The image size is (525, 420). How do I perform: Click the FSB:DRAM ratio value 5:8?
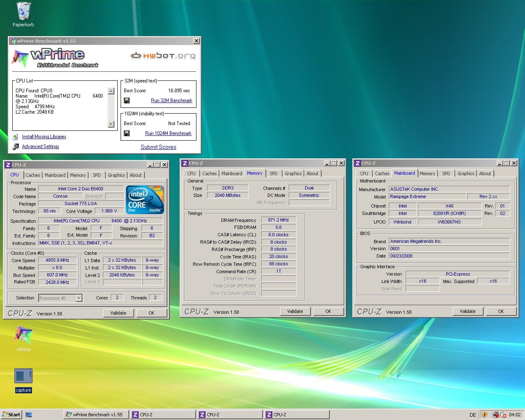278,227
